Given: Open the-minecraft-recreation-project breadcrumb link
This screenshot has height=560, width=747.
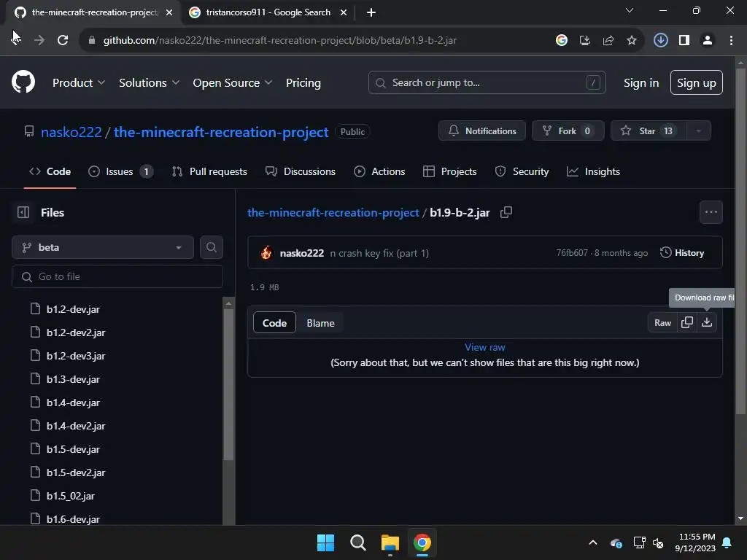Looking at the screenshot, I should [x=333, y=212].
